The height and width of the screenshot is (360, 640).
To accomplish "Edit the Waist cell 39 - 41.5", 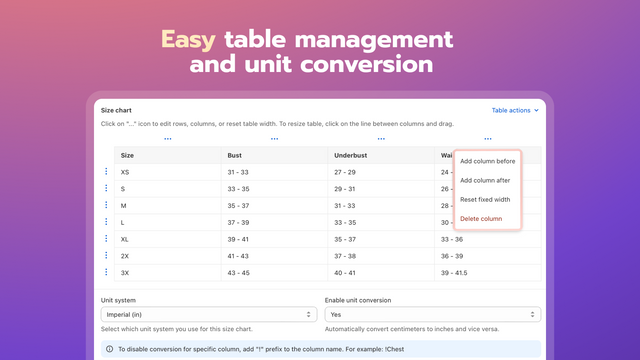I will (x=488, y=273).
